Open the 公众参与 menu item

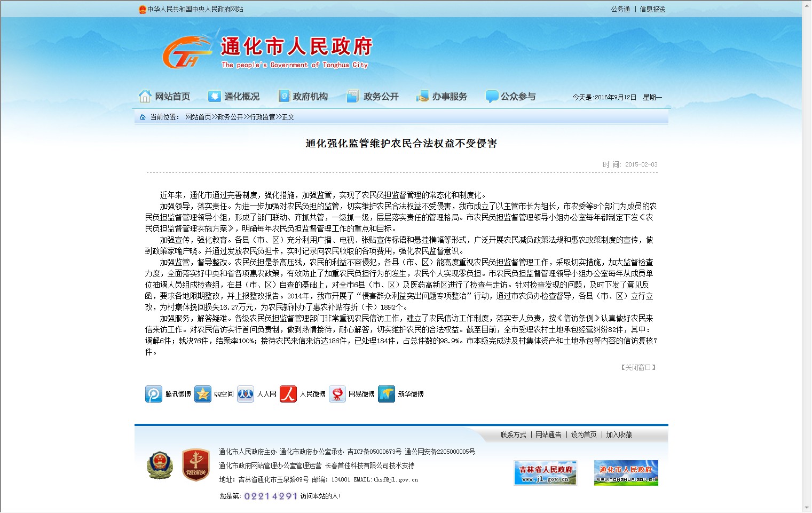511,97
